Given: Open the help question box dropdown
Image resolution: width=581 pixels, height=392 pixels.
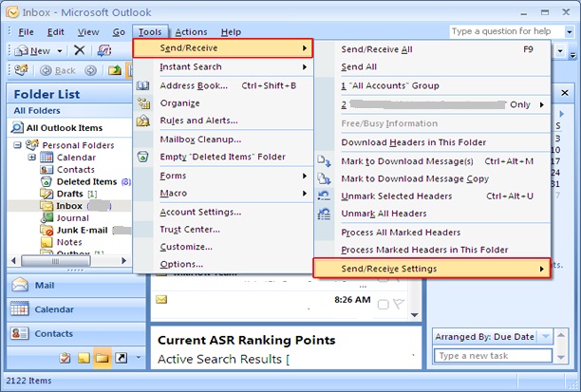Looking at the screenshot, I should [x=570, y=32].
